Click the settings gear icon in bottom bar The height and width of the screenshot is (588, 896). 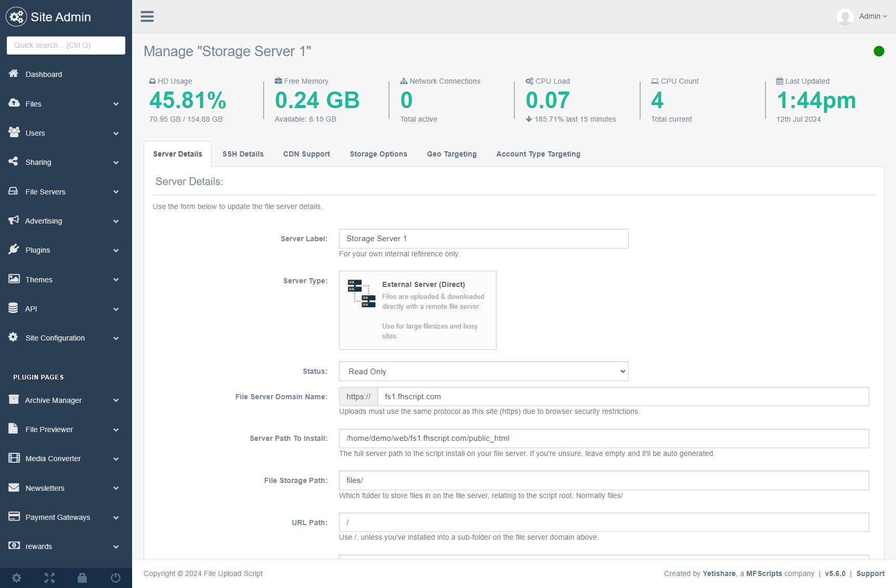click(17, 578)
